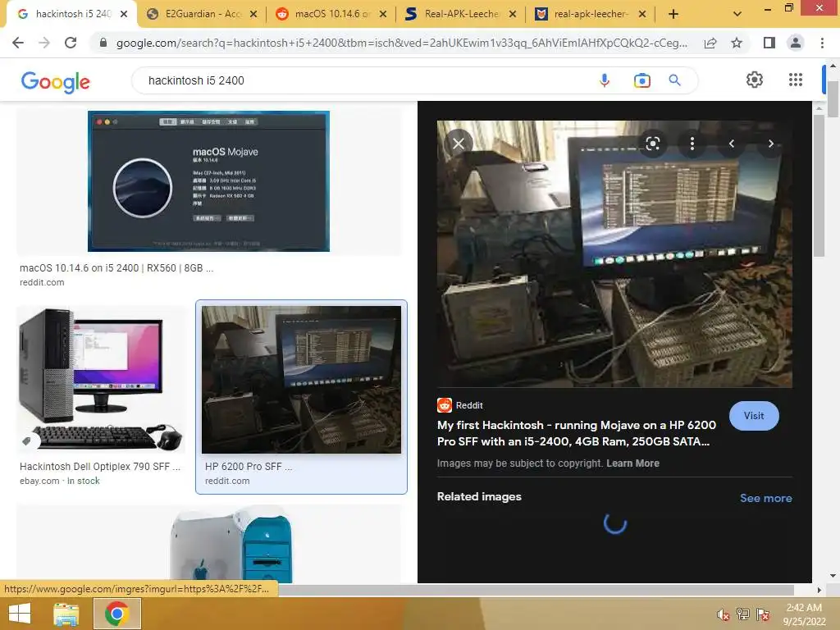Click the Chrome taskbar icon
The width and height of the screenshot is (840, 630).
pyautogui.click(x=116, y=614)
